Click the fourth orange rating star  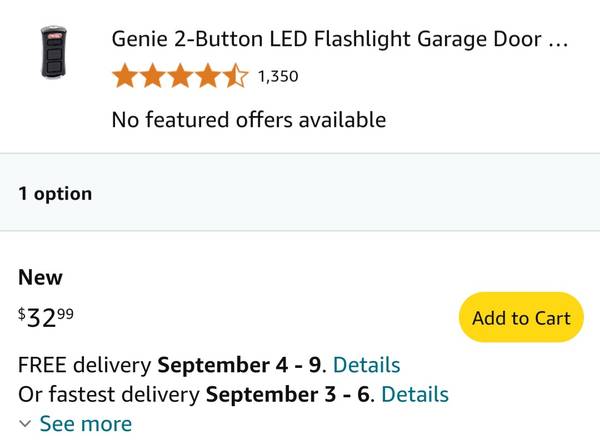[x=207, y=76]
